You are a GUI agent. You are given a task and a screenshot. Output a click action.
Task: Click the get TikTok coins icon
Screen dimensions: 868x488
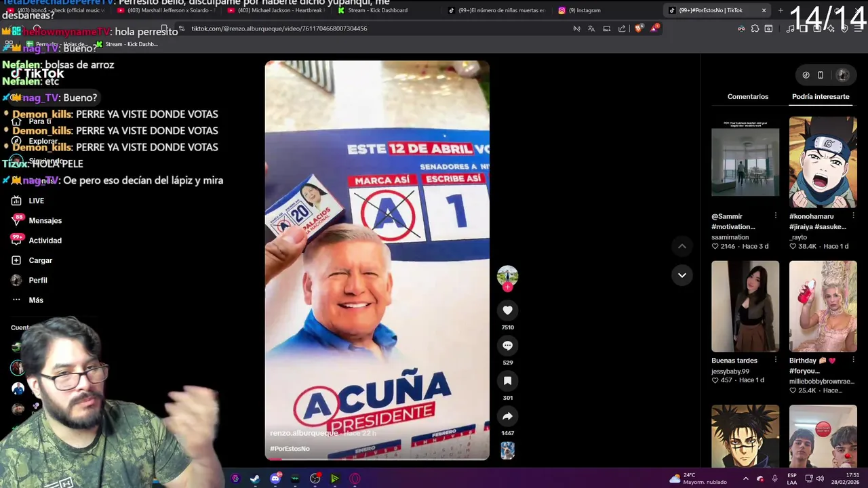(806, 75)
